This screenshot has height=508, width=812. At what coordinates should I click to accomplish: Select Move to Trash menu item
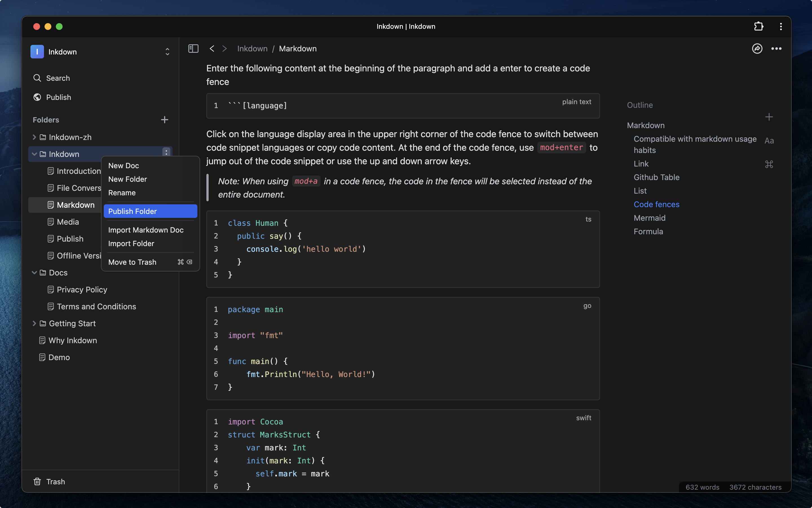[x=150, y=262]
